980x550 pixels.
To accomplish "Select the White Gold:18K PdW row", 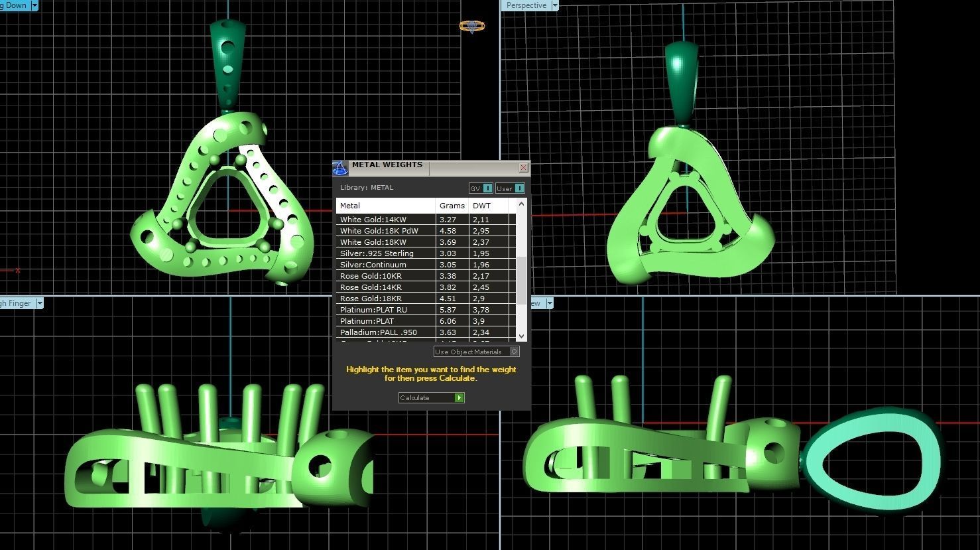I will 426,231.
